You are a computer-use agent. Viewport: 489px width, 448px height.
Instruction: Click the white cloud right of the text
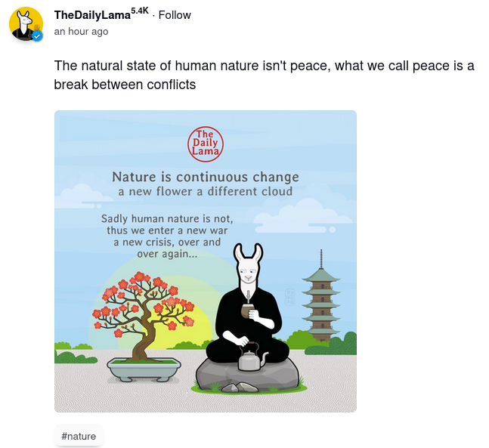coord(302,217)
